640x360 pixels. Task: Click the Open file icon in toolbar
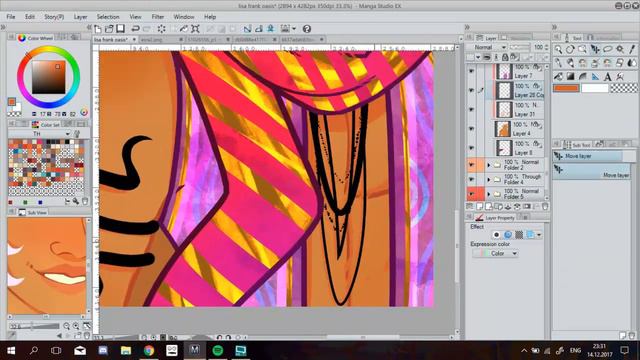click(x=109, y=29)
